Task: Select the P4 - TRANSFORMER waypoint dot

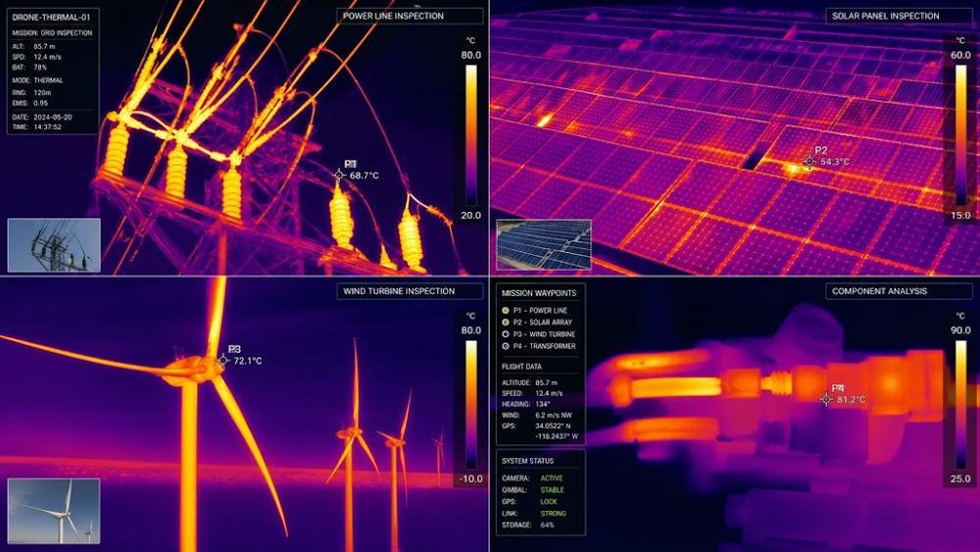Action: 505,346
